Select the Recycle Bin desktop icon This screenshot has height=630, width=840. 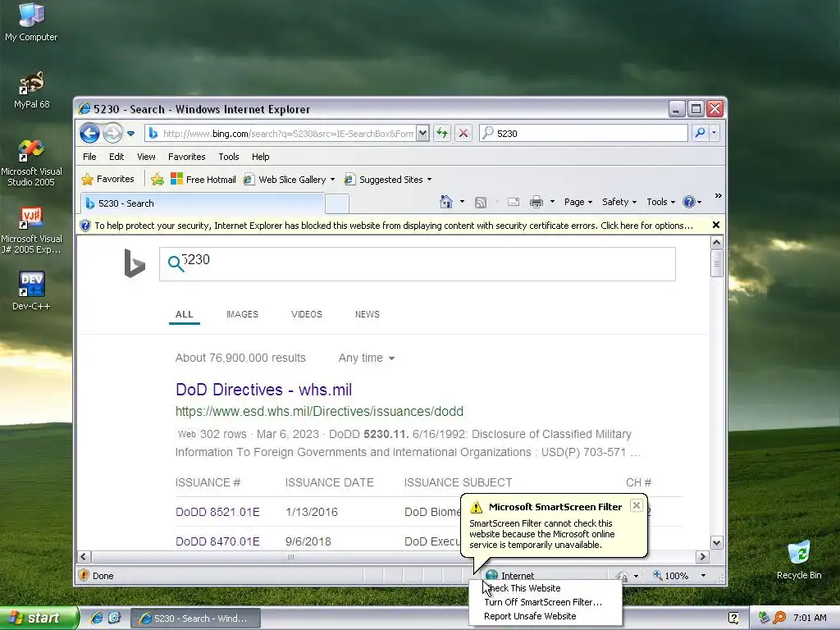799,560
